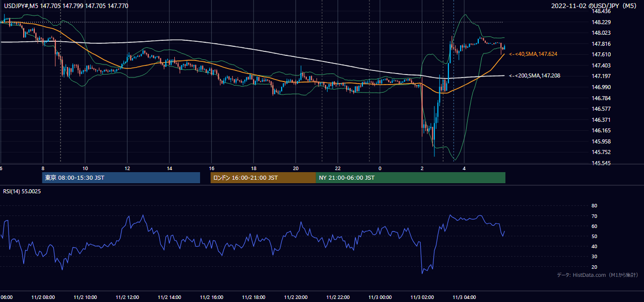Screen dimensions: 644x302
Task: Click price axis label 147.610
Action: tap(602, 54)
